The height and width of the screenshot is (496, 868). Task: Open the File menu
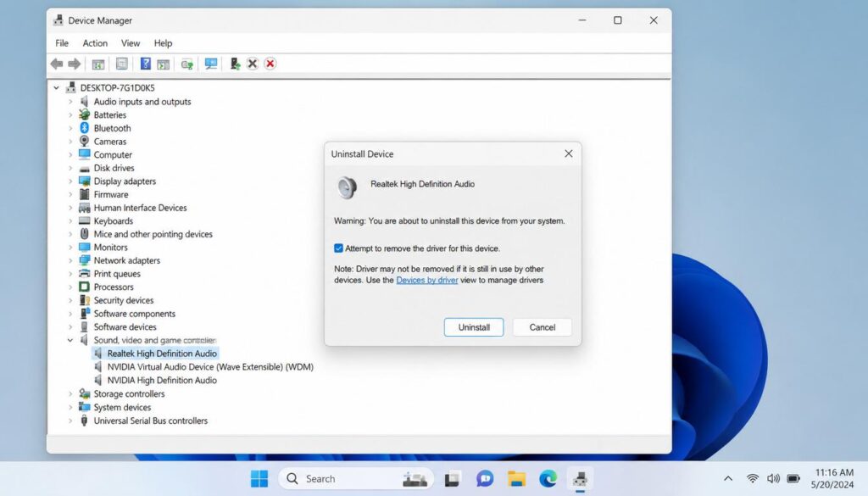click(62, 43)
